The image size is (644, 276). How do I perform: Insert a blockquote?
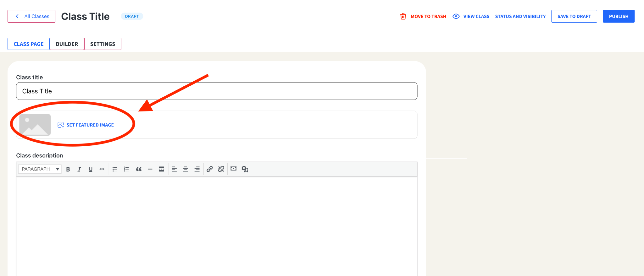click(x=139, y=169)
